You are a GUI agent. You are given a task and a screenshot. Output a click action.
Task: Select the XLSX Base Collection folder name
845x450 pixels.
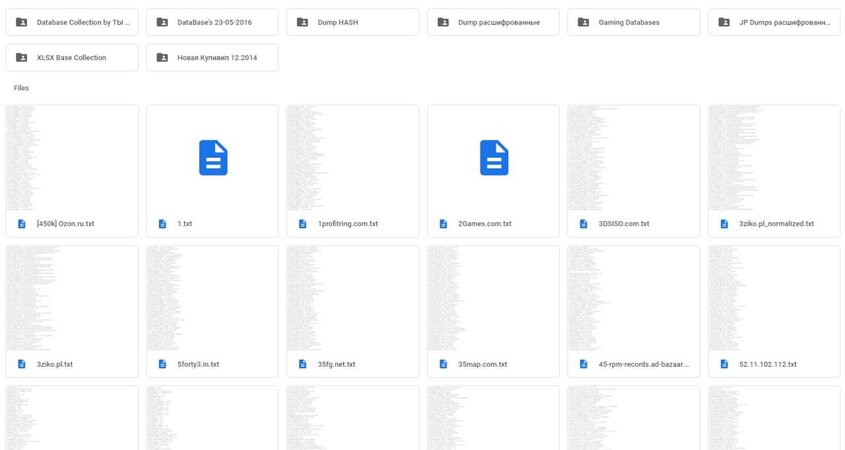(71, 57)
